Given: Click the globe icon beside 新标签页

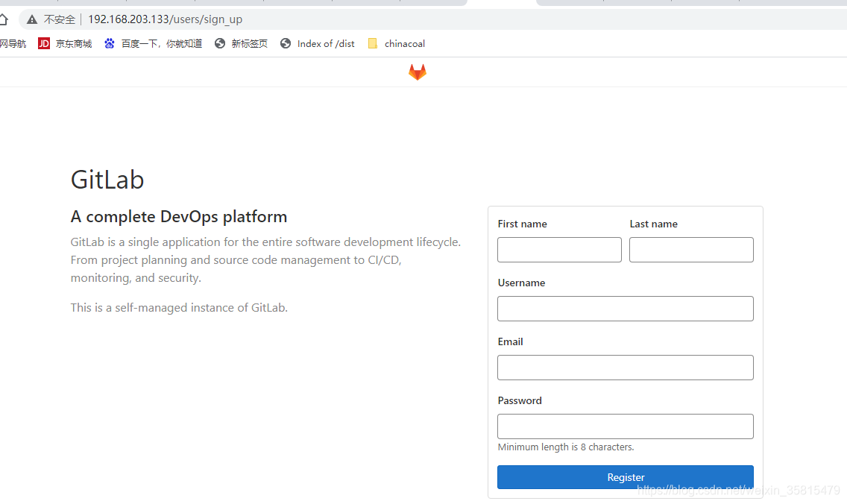Looking at the screenshot, I should [x=219, y=43].
